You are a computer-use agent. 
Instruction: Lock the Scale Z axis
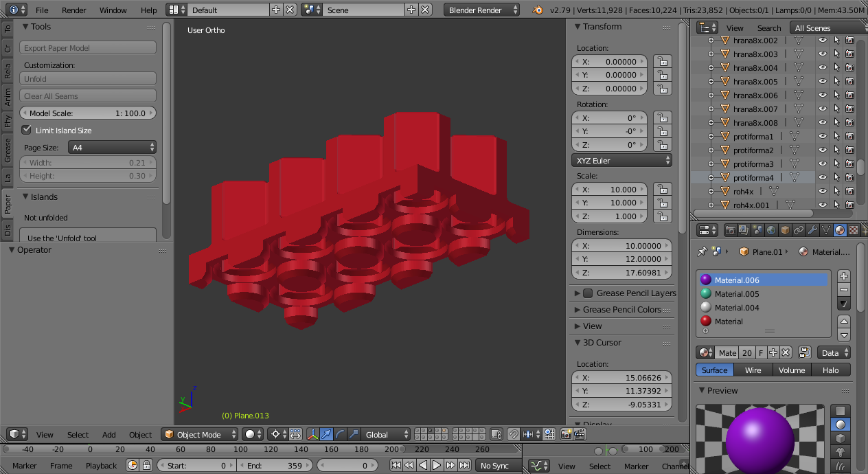(x=663, y=216)
